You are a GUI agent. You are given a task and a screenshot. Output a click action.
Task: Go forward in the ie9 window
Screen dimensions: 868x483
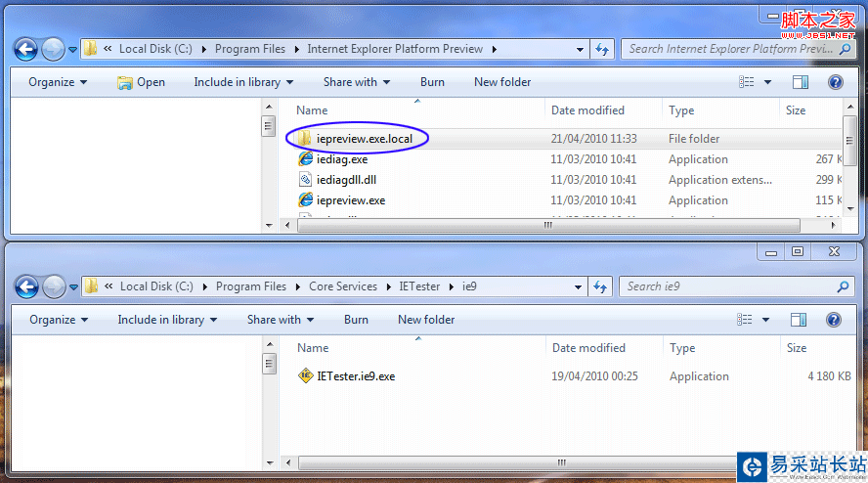(x=55, y=286)
